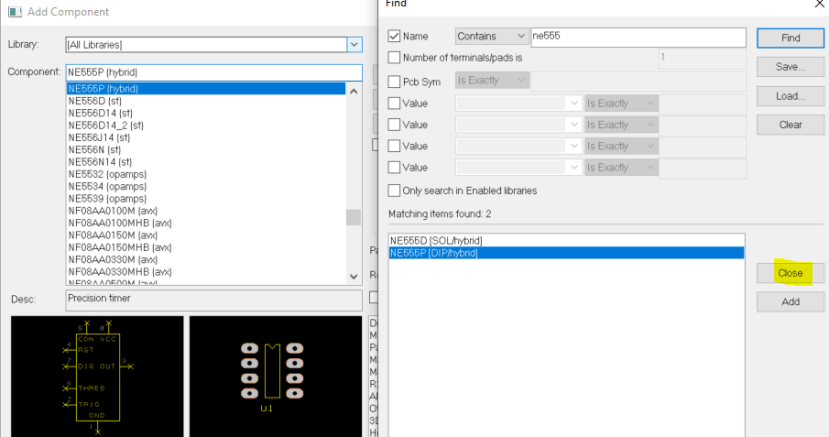The height and width of the screenshot is (437, 829).
Task: Select NE555D [SOL/hybrid] search result
Action: pos(566,240)
